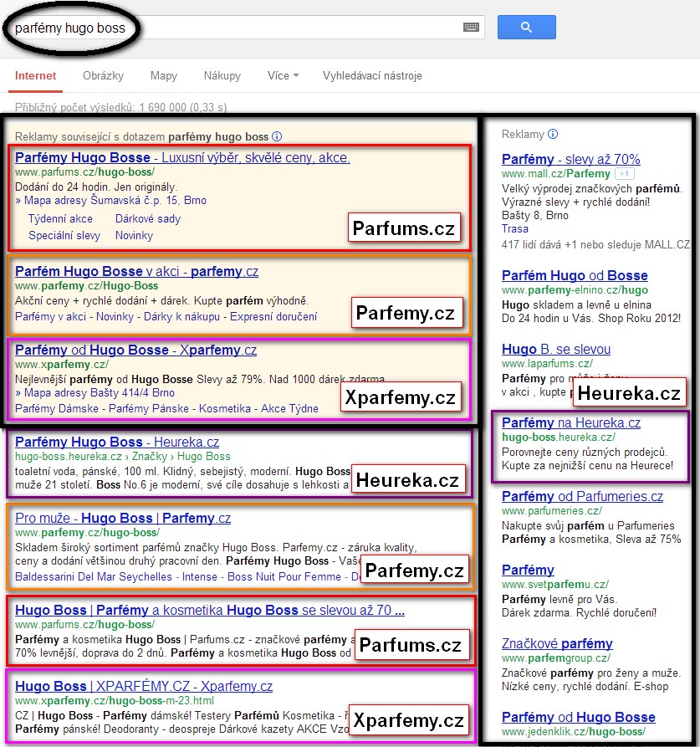The image size is (700, 747).
Task: Click URL www.xparfemy.cz/hugo-boss-m-23.html
Action: pyautogui.click(x=115, y=700)
